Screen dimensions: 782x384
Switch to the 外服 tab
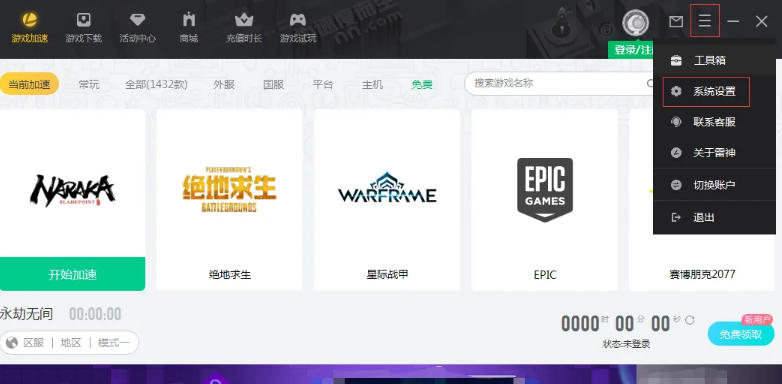click(x=224, y=85)
